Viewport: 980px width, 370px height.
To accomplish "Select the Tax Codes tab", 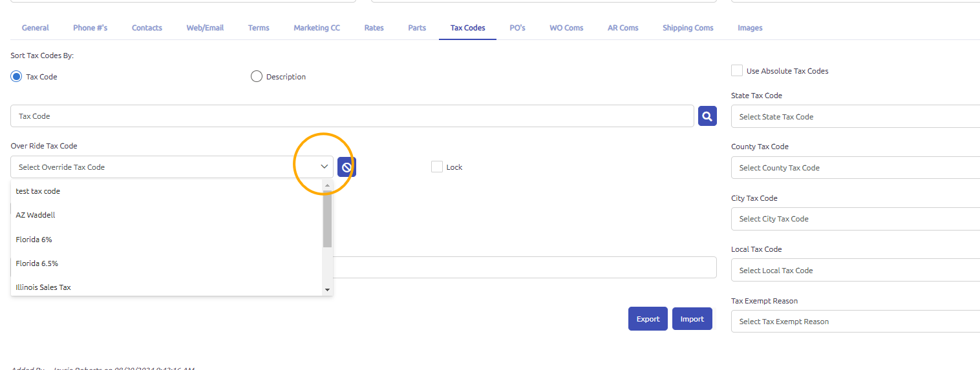I will point(468,28).
